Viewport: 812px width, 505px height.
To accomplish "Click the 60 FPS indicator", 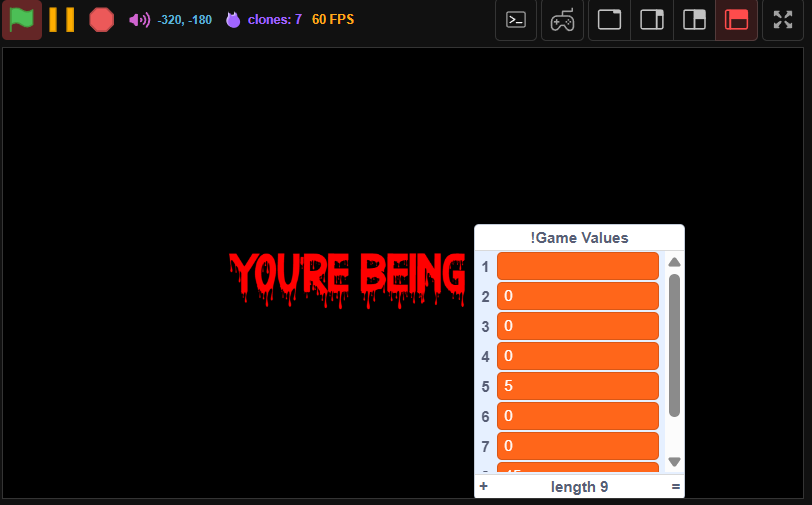I will 333,20.
